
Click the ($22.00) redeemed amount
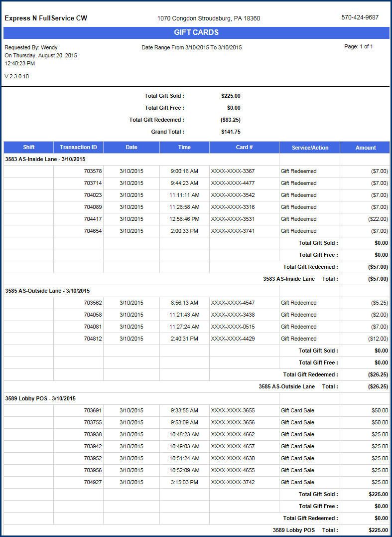(378, 219)
